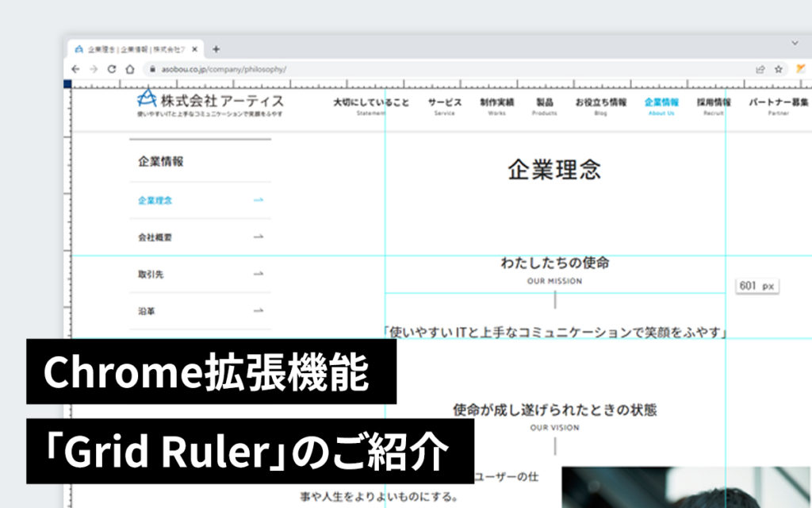The width and height of the screenshot is (812, 508).
Task: Click arrow icon beside sidebar 企業理念
Action: (259, 200)
